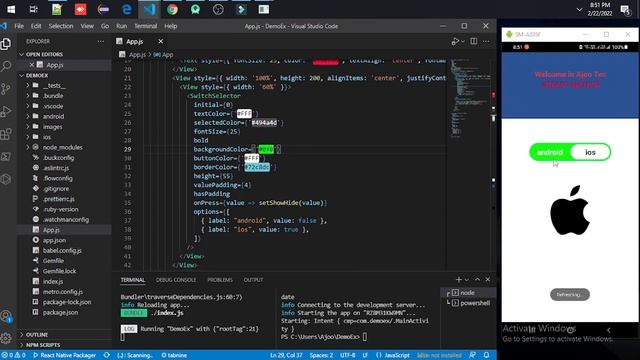
Task: Expand the .bundle folder
Action: click(53, 96)
